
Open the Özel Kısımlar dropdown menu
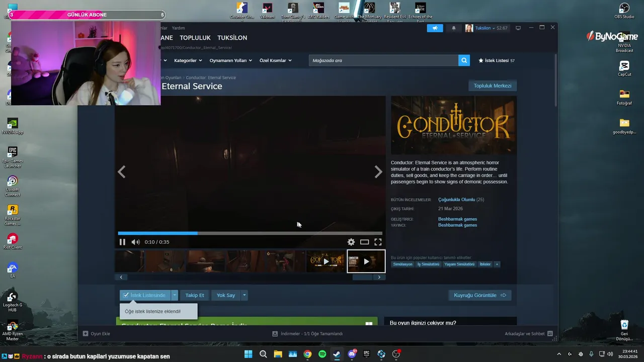(275, 60)
